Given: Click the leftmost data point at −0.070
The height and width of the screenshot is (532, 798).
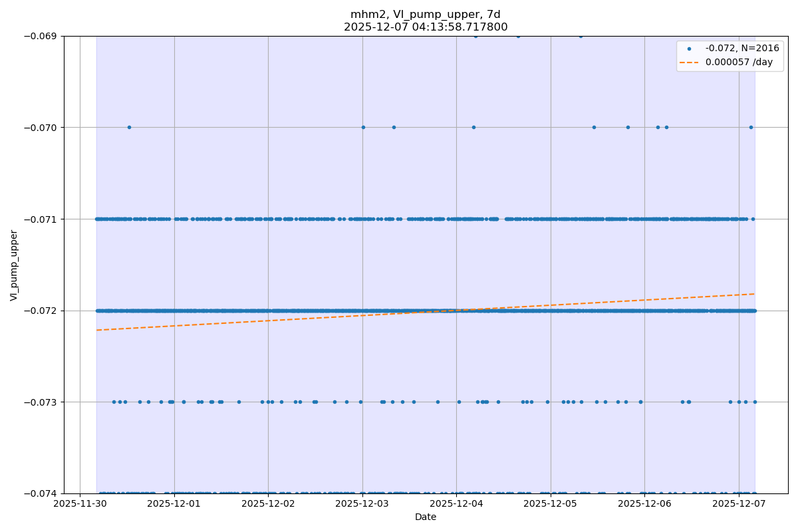Looking at the screenshot, I should click(129, 127).
